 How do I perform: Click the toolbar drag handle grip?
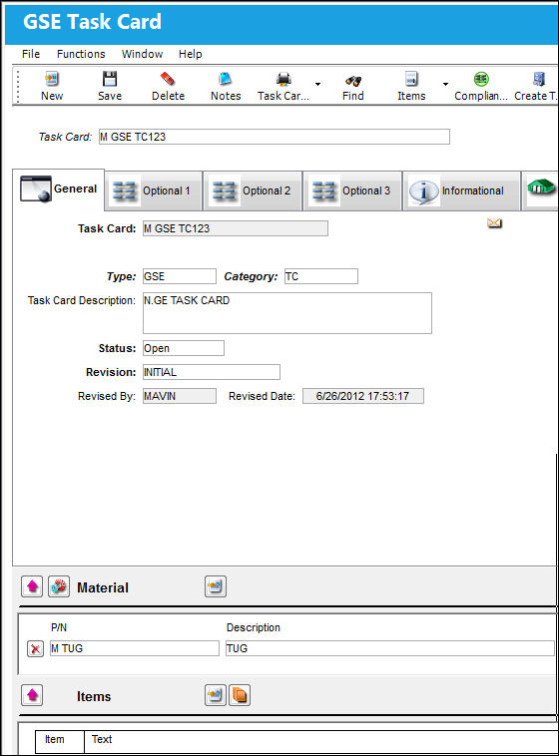(x=18, y=87)
